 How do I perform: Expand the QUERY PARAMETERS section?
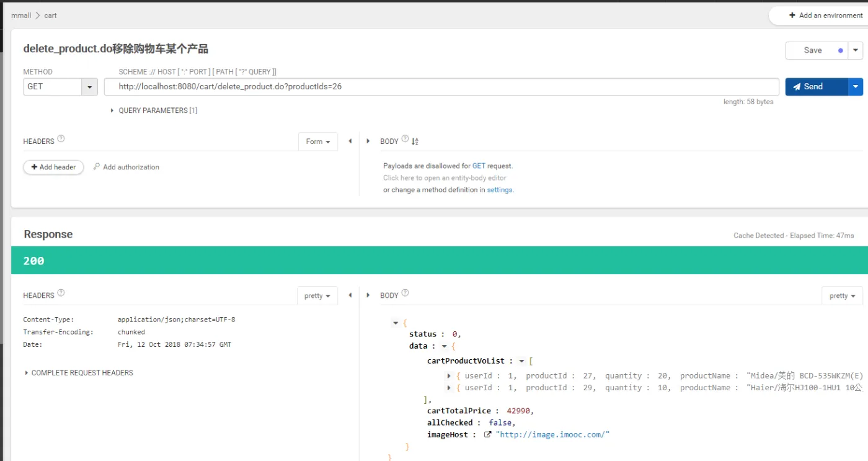(154, 110)
